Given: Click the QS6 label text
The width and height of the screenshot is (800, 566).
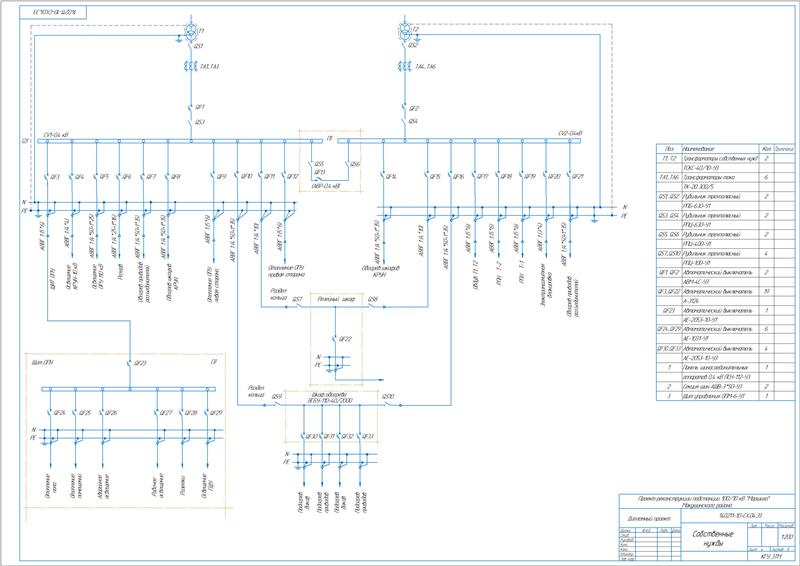Looking at the screenshot, I should tap(355, 164).
